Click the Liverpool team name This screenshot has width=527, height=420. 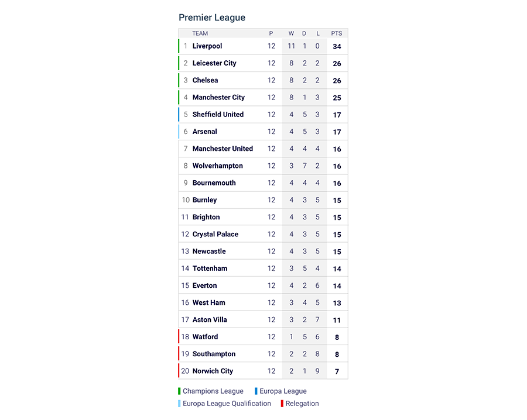point(207,46)
